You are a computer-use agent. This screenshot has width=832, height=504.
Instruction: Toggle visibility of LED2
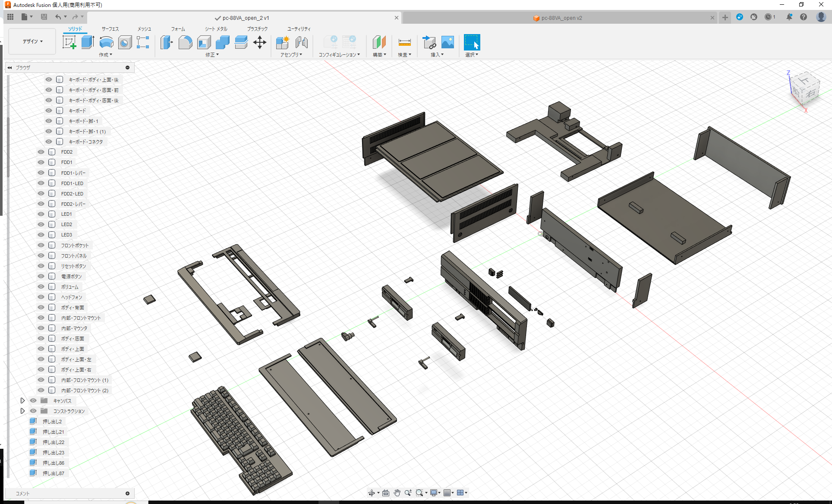(41, 224)
